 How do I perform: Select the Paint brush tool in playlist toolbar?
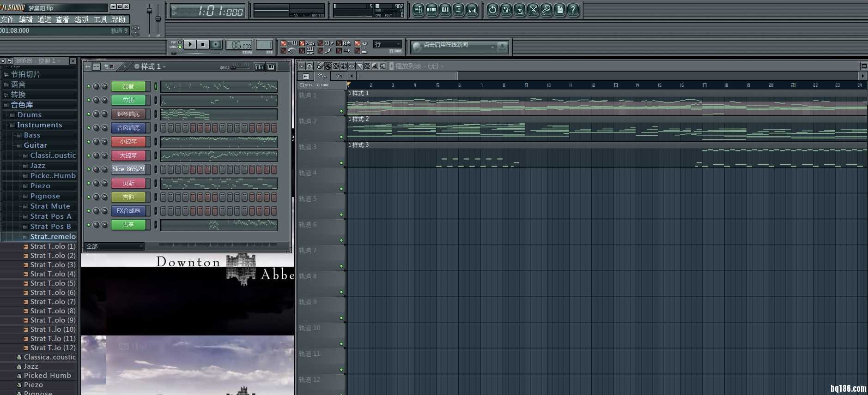(x=328, y=66)
